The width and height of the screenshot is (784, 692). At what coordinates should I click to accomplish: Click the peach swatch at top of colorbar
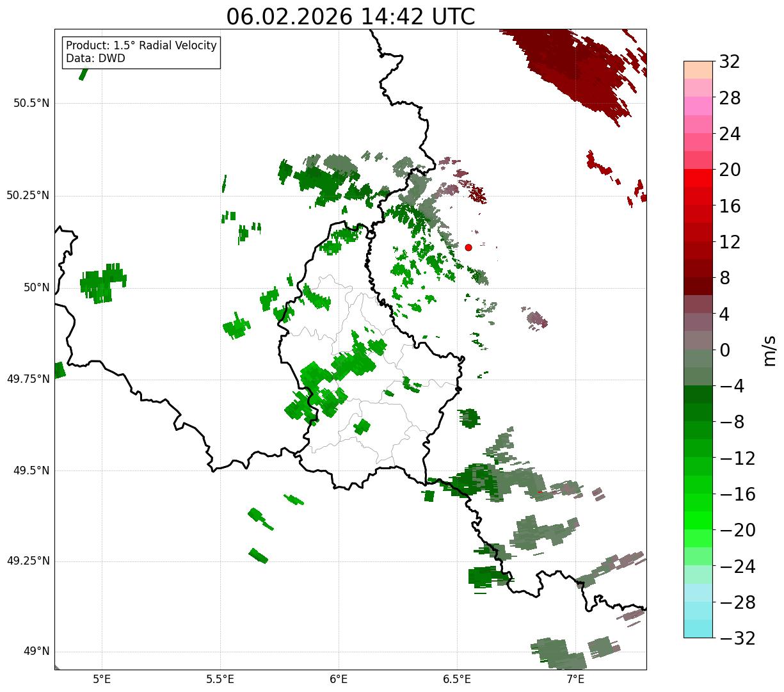(698, 70)
